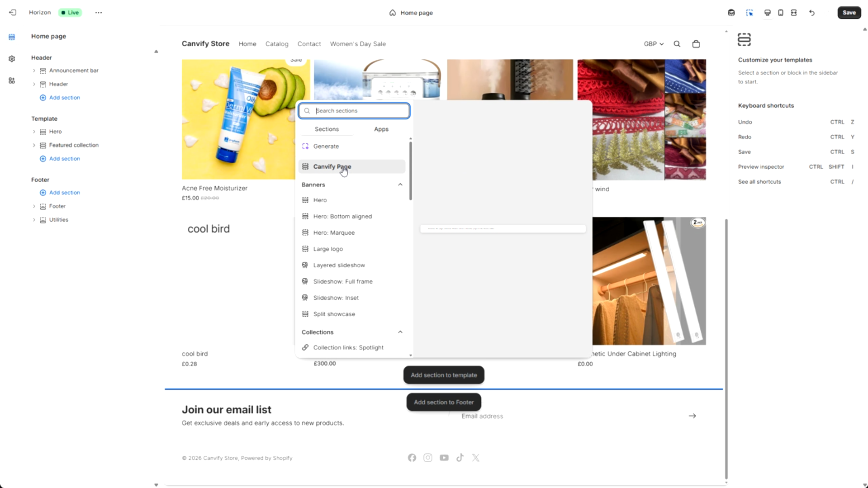The image size is (868, 488).
Task: Collapse the Banners category
Action: [x=400, y=185]
